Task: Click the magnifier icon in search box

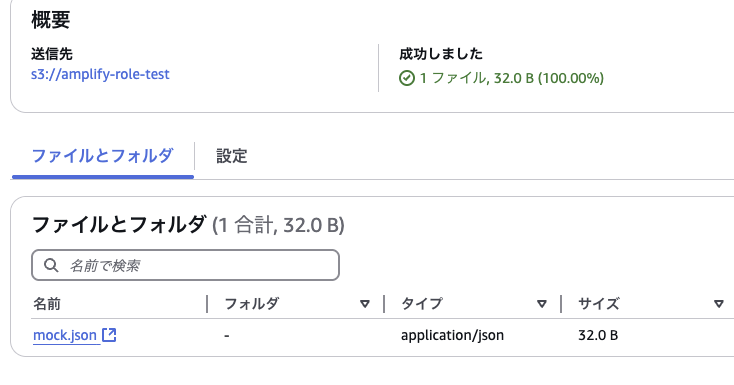Action: 51,266
